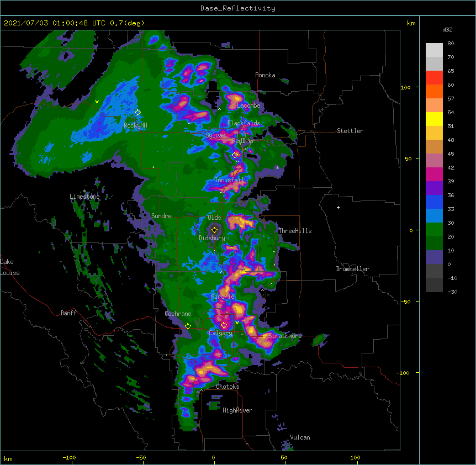Click the yellow diamond marker below RedDeer
The width and height of the screenshot is (476, 465).
pos(235,155)
